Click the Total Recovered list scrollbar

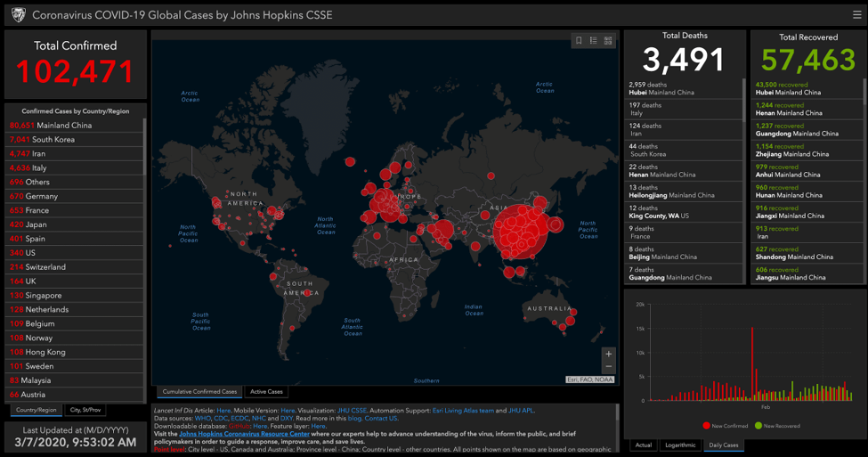864,92
